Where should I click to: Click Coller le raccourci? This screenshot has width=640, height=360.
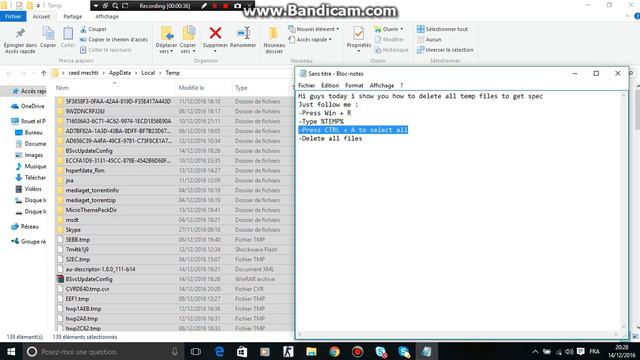pyautogui.click(x=106, y=50)
